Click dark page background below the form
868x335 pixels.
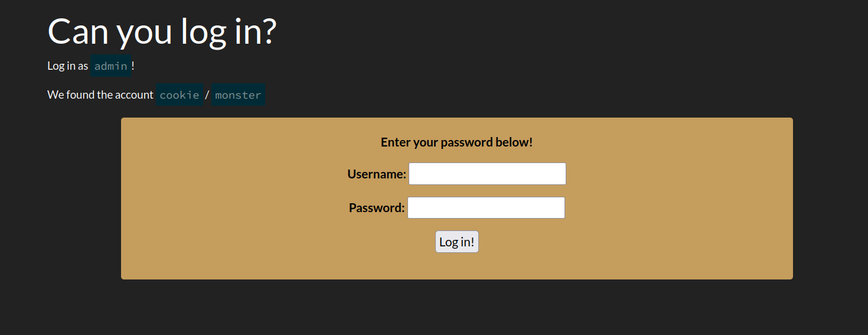434,308
